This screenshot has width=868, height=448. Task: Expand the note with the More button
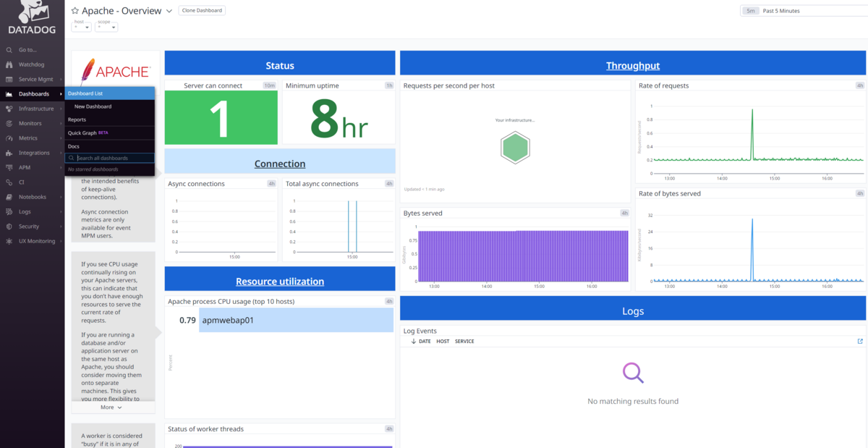(111, 407)
